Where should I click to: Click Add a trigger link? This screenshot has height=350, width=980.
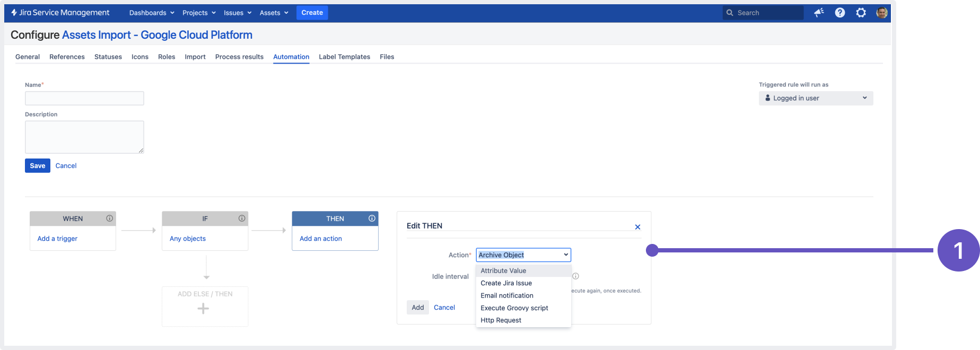[x=57, y=239]
